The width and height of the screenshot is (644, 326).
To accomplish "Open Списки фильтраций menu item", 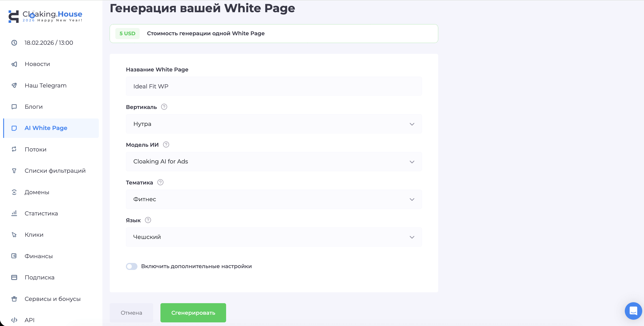I will (55, 171).
